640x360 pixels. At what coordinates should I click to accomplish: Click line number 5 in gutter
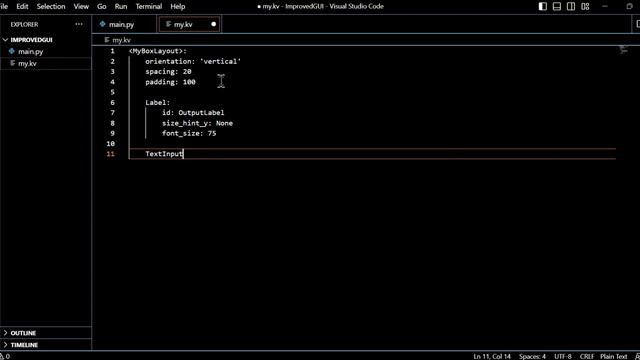[112, 92]
